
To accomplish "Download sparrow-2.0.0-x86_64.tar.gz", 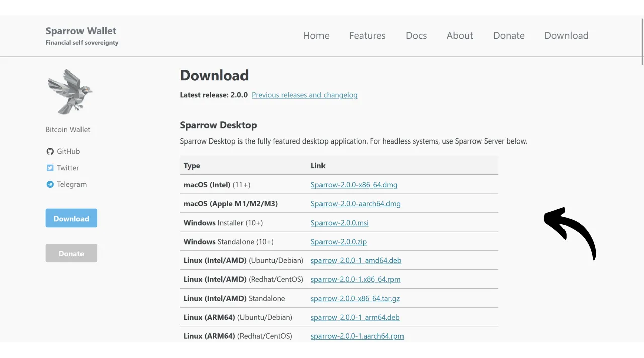I will pos(355,298).
